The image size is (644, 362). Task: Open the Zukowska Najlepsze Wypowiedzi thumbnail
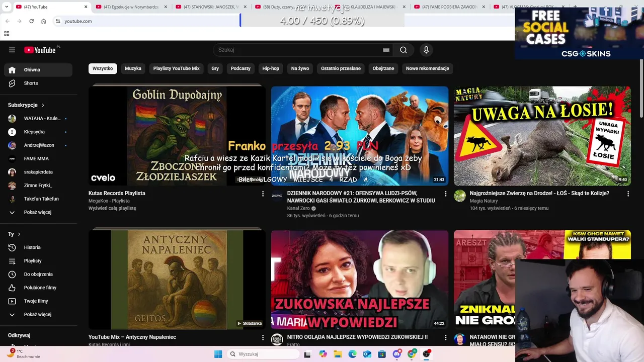pyautogui.click(x=360, y=280)
